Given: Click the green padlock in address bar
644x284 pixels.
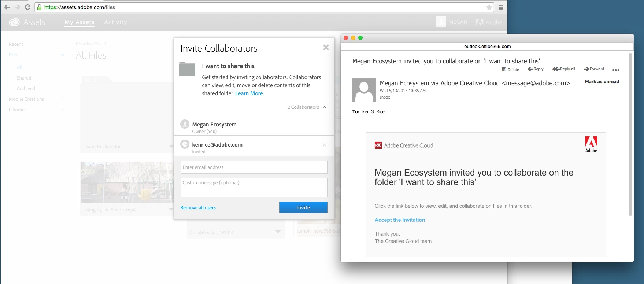Looking at the screenshot, I should pyautogui.click(x=40, y=7).
